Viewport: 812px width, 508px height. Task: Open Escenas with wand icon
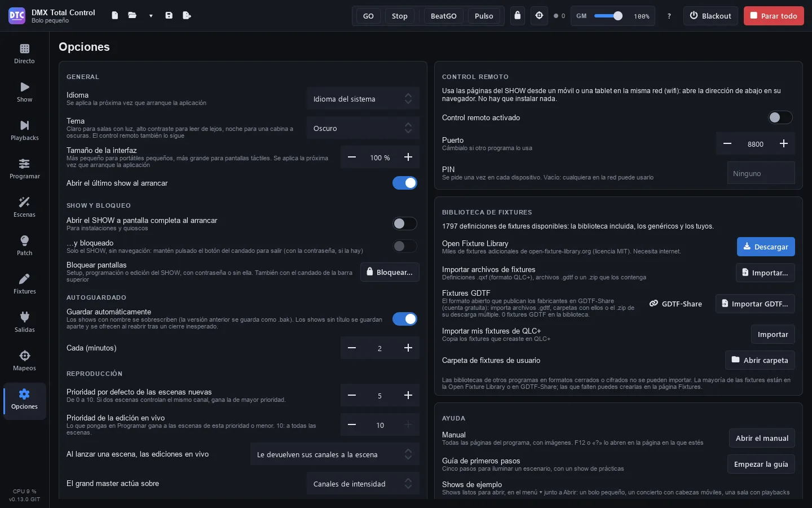click(24, 208)
